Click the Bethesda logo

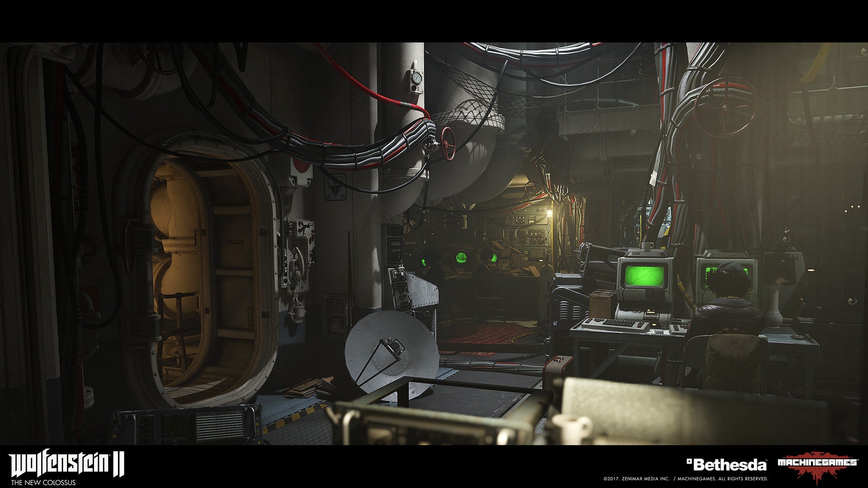726,465
